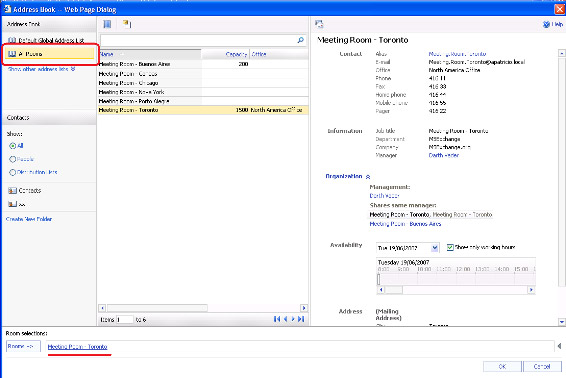Toggle the Show only working hours checkbox

coord(450,247)
